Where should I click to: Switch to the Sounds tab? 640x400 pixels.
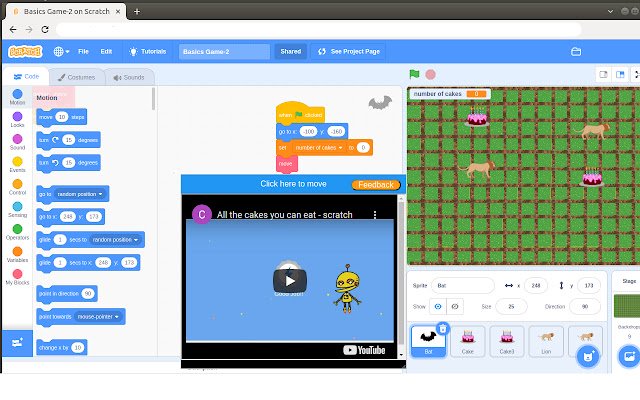point(129,77)
